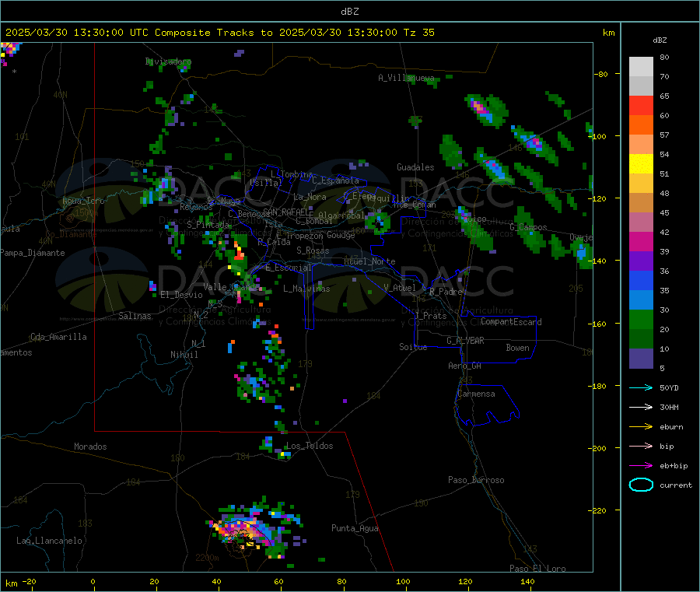Click the Pampa_Diamante location label

pos(32,253)
